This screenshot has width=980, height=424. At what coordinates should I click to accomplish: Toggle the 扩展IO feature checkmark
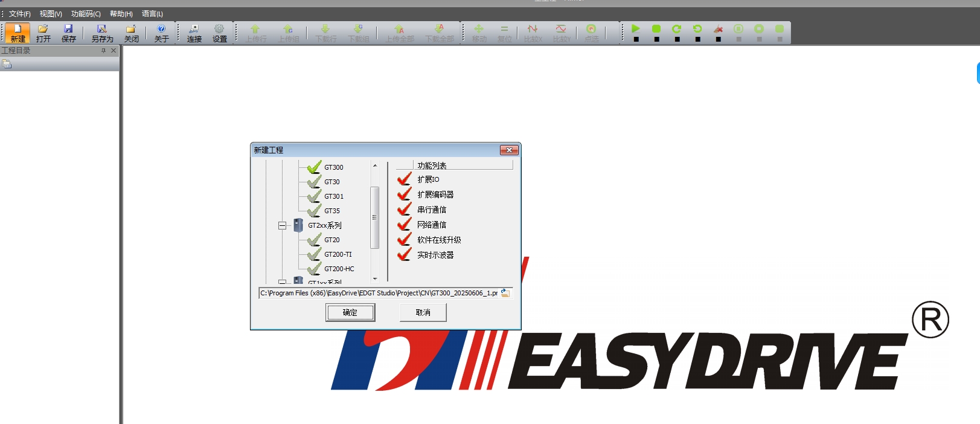pyautogui.click(x=404, y=179)
